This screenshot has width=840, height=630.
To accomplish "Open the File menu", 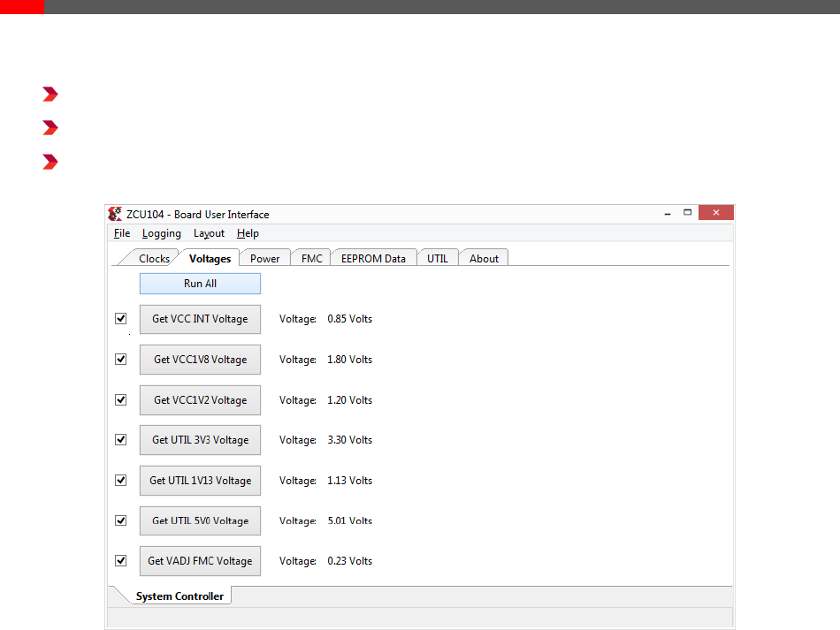I will pyautogui.click(x=122, y=233).
